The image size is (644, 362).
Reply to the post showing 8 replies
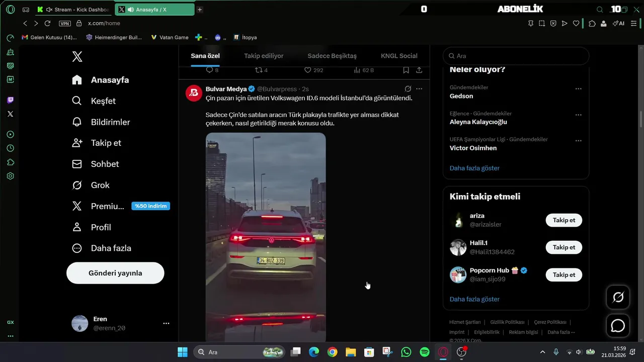point(212,70)
